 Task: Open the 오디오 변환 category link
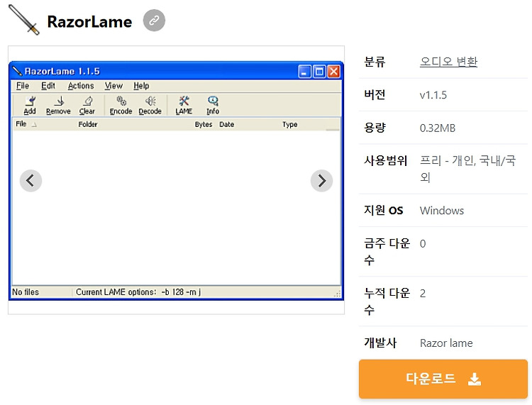coord(448,62)
